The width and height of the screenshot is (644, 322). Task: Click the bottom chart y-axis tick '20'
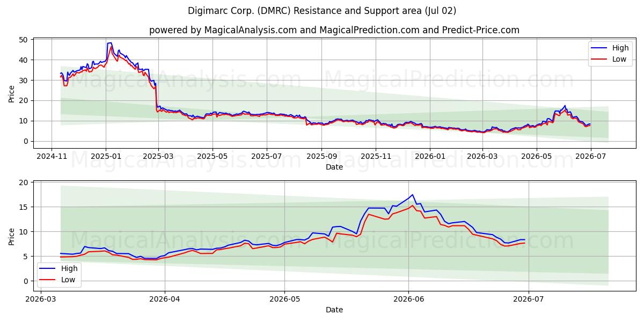24,182
